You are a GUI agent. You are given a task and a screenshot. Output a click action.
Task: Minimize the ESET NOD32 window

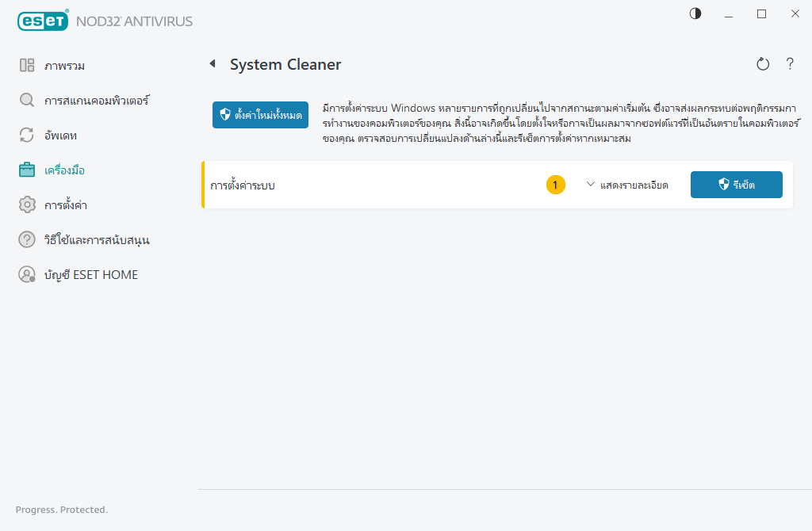click(x=728, y=13)
